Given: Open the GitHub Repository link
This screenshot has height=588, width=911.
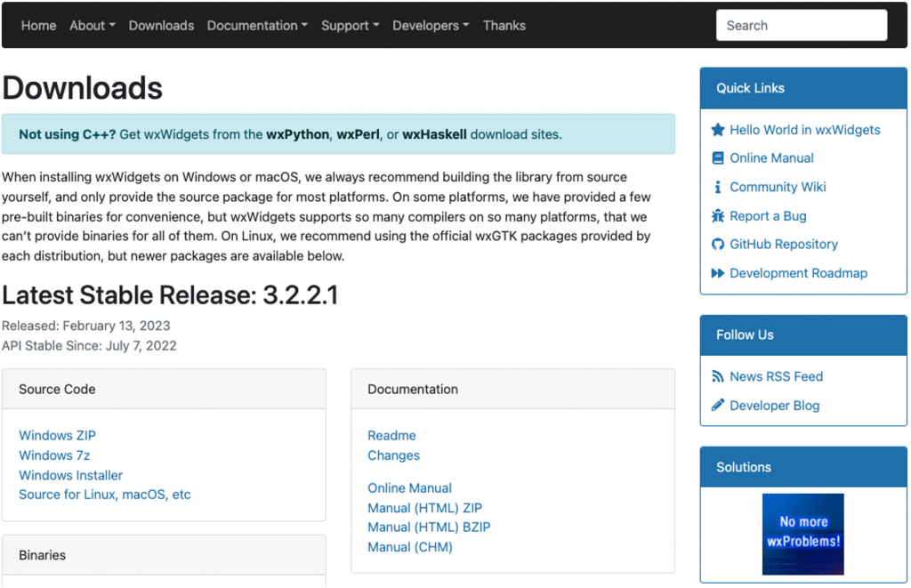Looking at the screenshot, I should [x=784, y=244].
